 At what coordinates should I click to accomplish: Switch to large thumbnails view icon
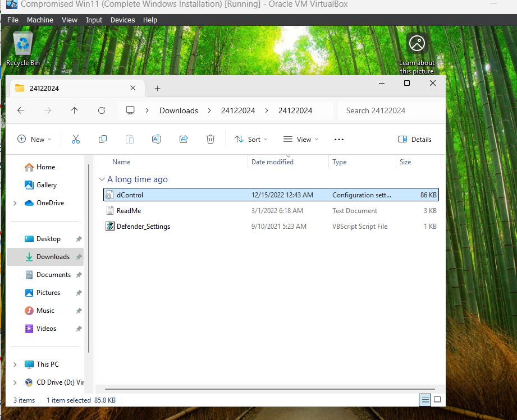point(437,400)
